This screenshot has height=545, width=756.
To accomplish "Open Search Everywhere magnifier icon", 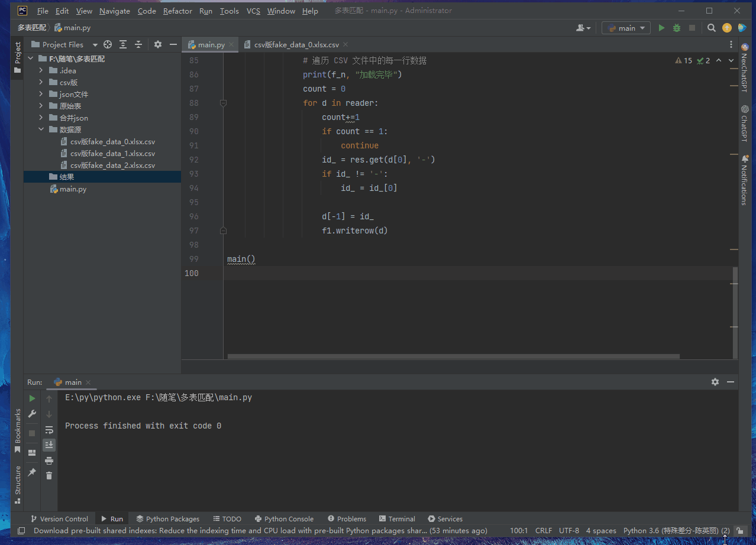I will click(x=712, y=28).
